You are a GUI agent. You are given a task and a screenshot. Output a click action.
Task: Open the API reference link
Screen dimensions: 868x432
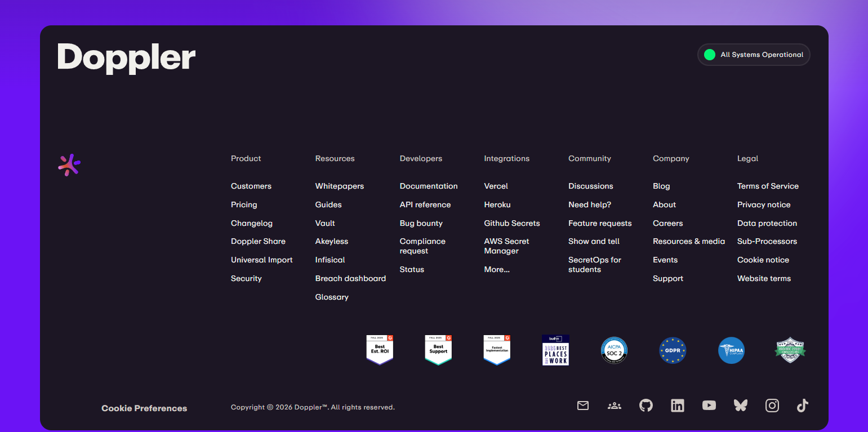tap(425, 204)
